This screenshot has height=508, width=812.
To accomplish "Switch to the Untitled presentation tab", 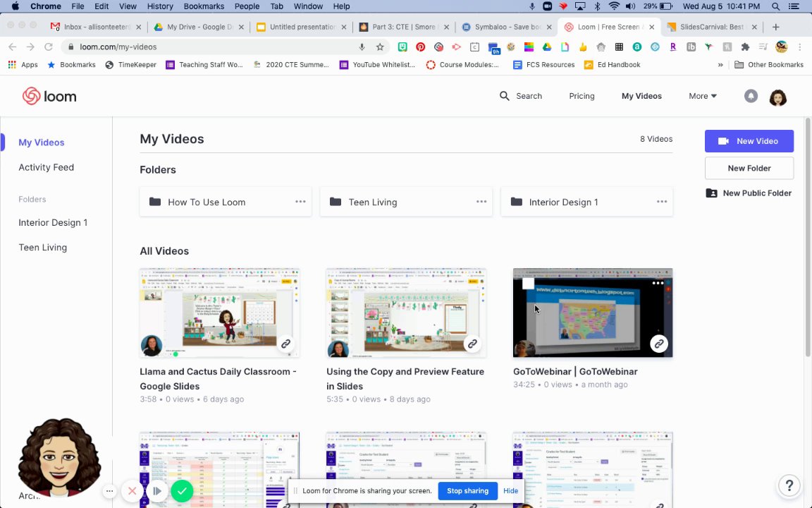I will [302, 27].
